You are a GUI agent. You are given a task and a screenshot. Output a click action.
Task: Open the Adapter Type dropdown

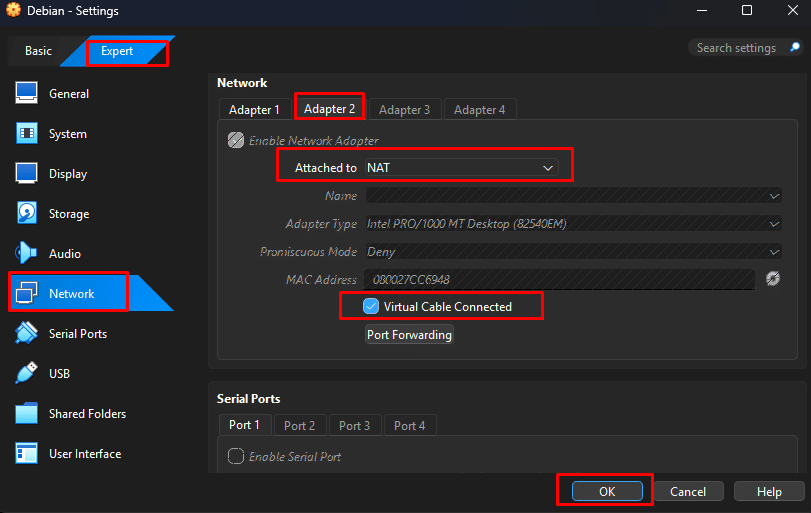[574, 224]
